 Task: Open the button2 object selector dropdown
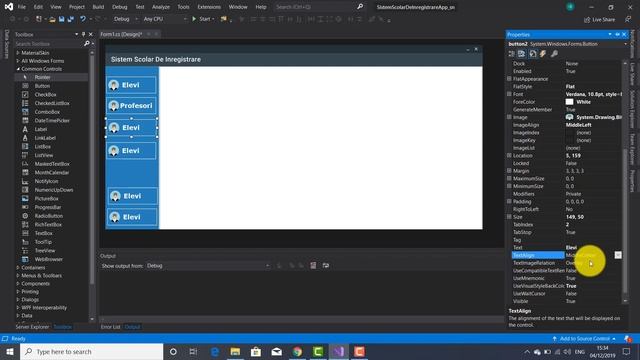tap(626, 44)
